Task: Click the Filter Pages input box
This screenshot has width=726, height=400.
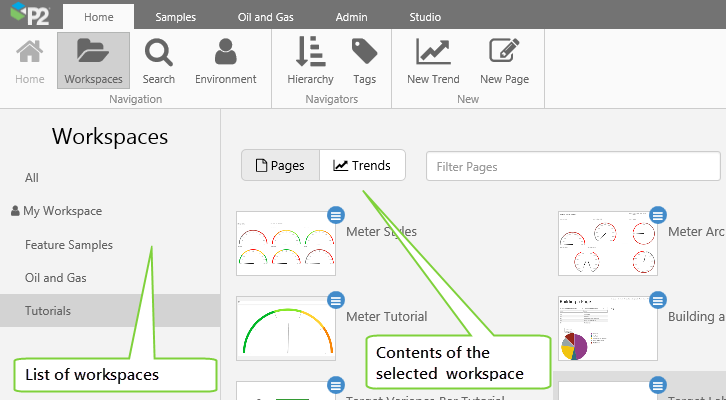Action: [572, 166]
